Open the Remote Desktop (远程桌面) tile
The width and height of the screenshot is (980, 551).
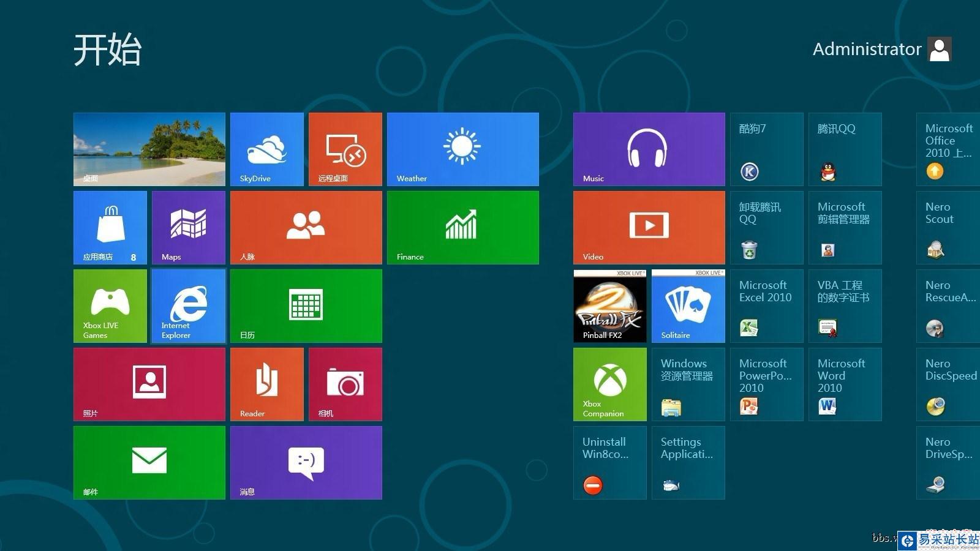click(345, 149)
